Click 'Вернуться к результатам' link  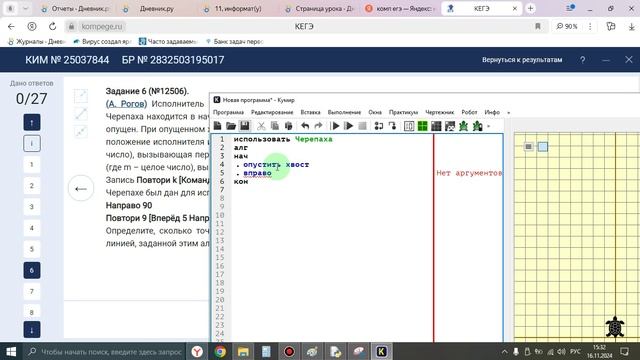(x=522, y=60)
